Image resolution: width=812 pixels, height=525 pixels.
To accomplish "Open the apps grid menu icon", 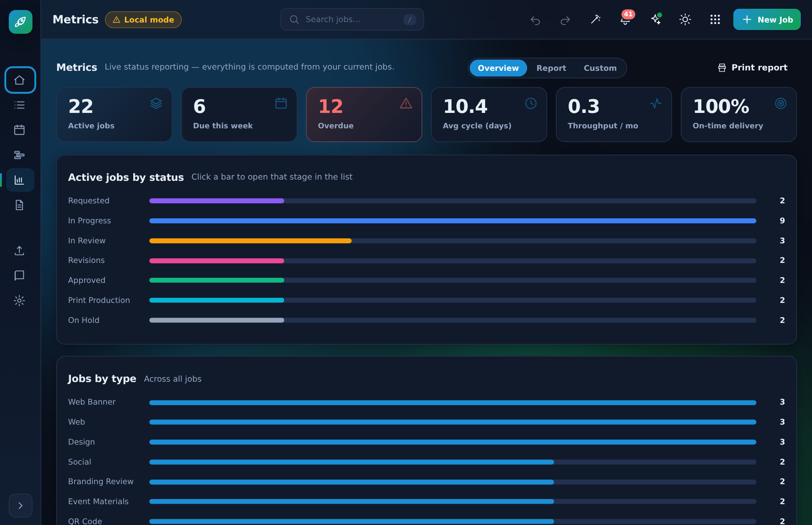I will [715, 19].
